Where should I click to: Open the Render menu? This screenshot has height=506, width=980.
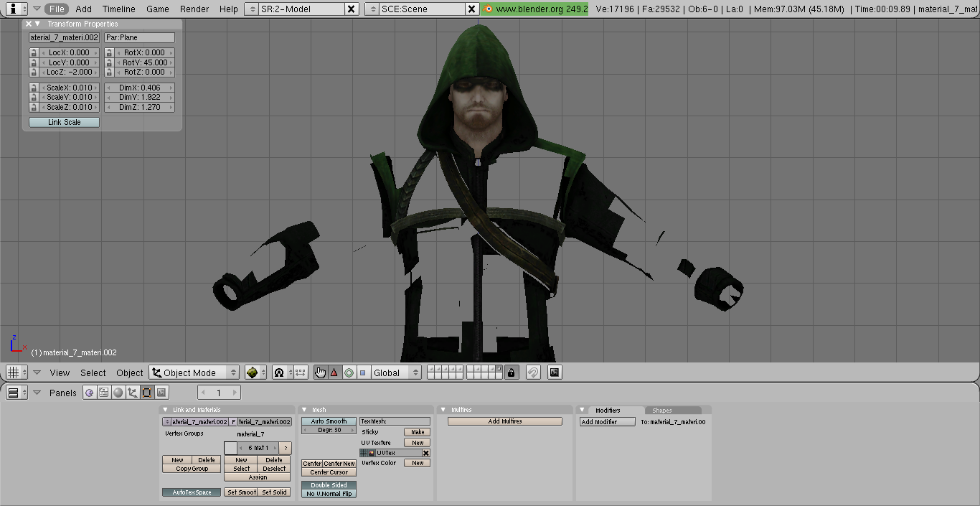(x=194, y=9)
